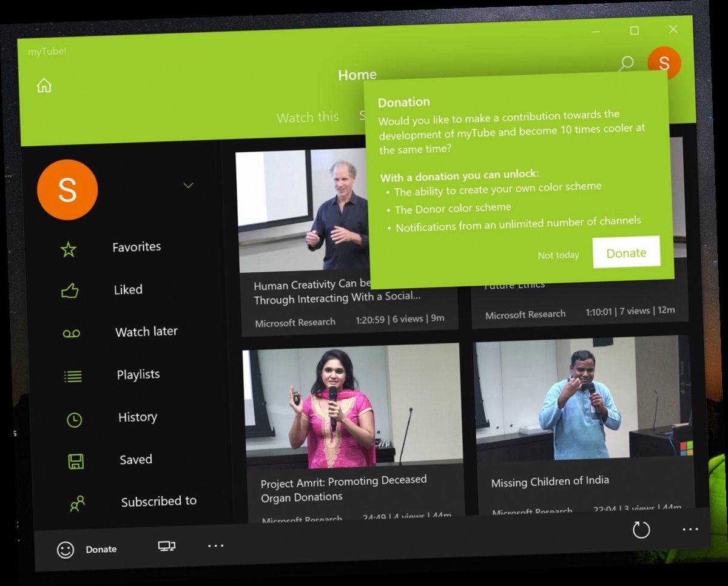The height and width of the screenshot is (586, 728).
Task: Open the ellipsis overflow next to Donate
Action: point(215,546)
